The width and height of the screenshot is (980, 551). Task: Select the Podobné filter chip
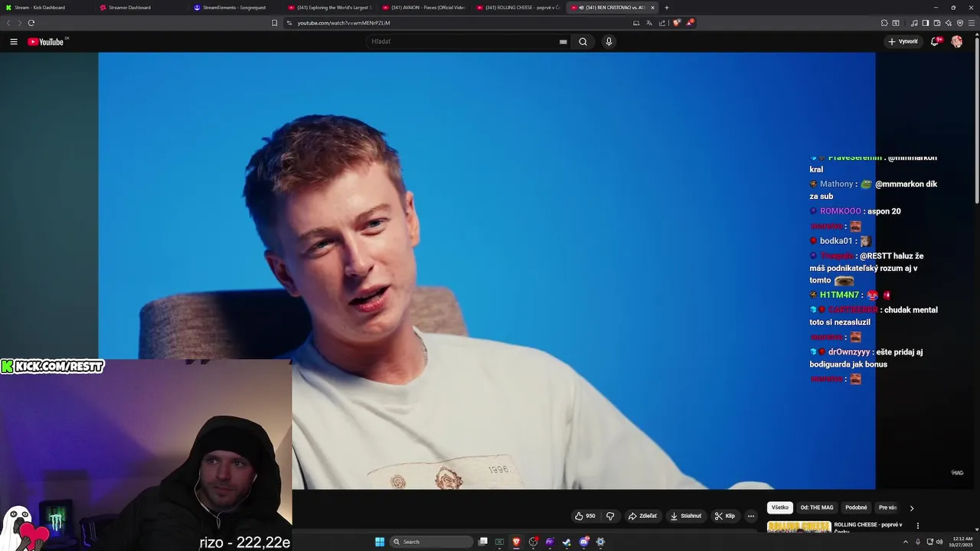[856, 507]
